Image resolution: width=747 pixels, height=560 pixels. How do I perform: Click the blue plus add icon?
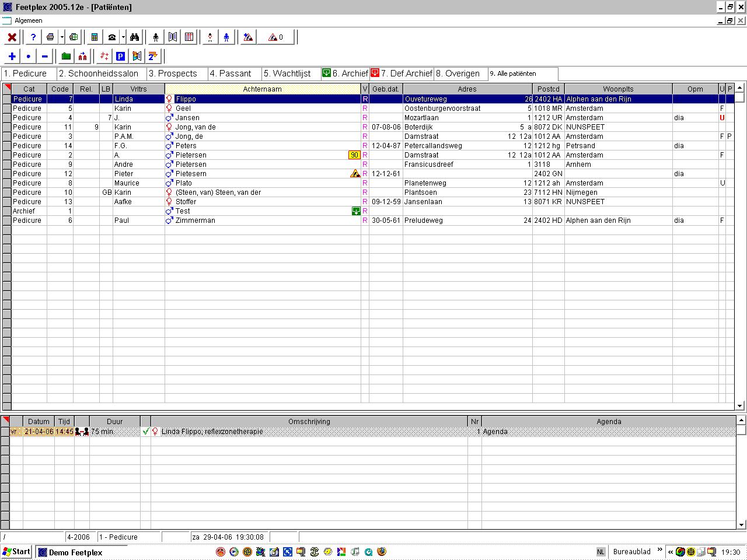pos(12,57)
